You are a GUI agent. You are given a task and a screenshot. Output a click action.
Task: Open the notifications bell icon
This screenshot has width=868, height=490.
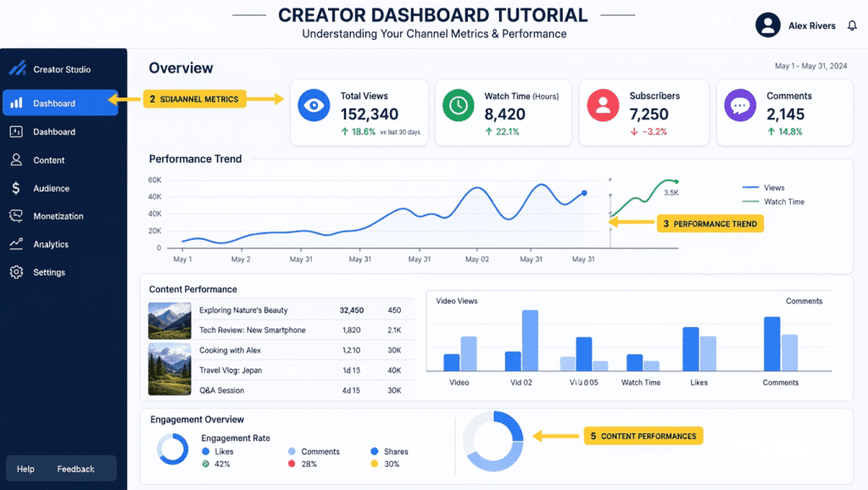pyautogui.click(x=852, y=25)
